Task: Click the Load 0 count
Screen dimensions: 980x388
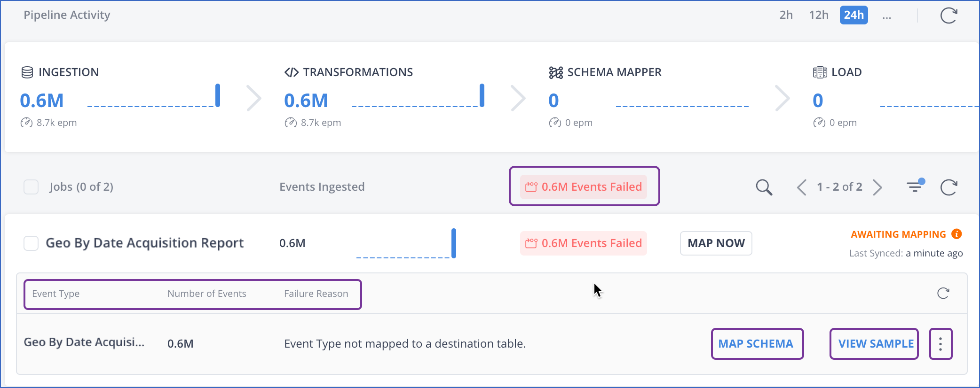Action: (x=818, y=101)
